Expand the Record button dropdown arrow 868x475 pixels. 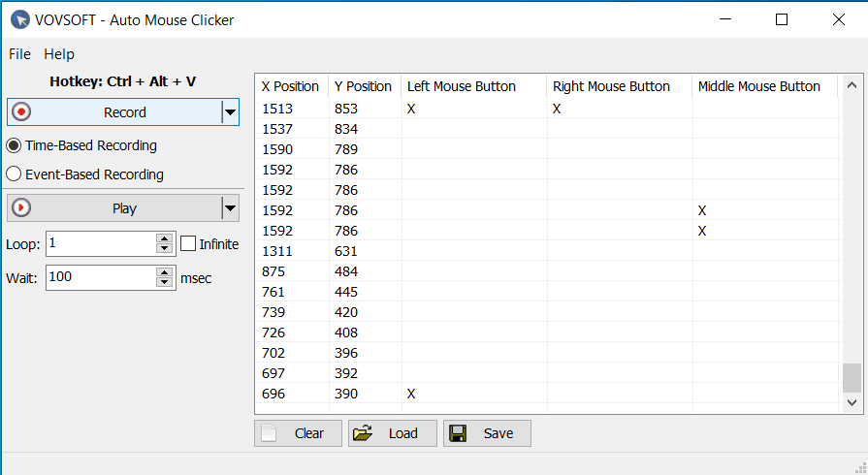pyautogui.click(x=230, y=112)
